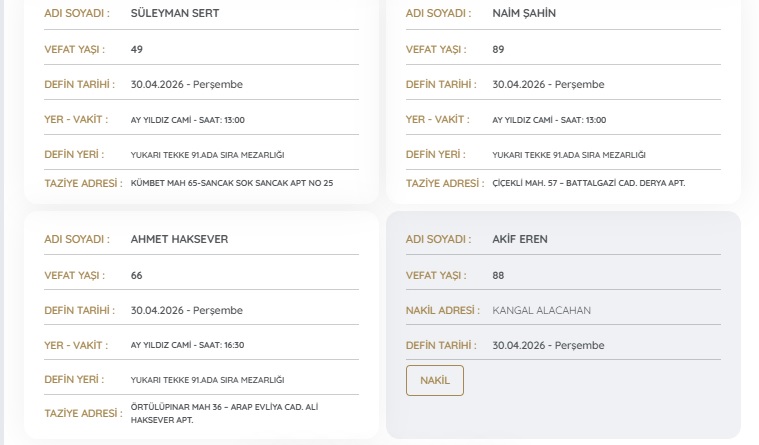Click the KANGAL ALACAHAN transfer address
Screen dimensions: 759x445
coord(541,310)
